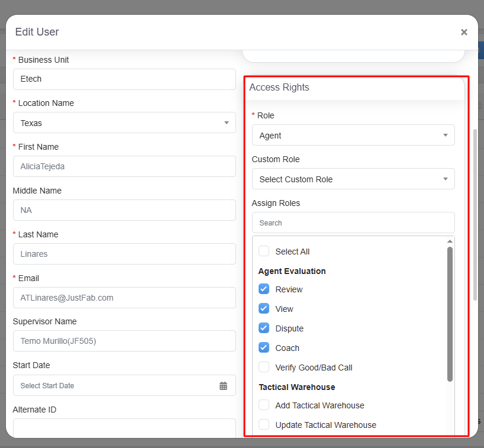Check the Select All checkbox
This screenshot has width=484, height=448.
click(264, 252)
